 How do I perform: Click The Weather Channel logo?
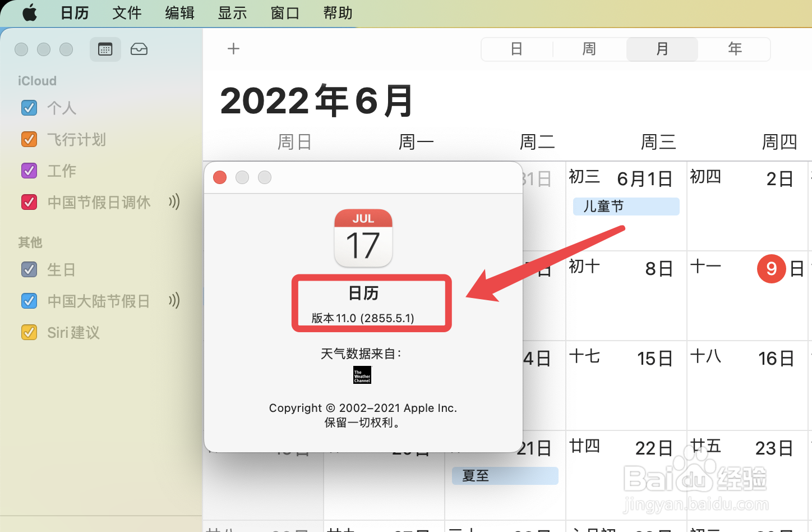(x=362, y=375)
